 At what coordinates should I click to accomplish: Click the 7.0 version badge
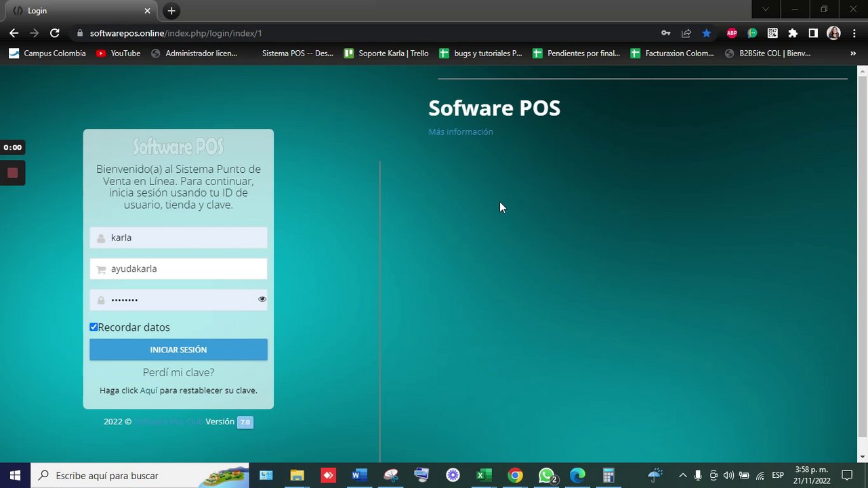pos(245,422)
